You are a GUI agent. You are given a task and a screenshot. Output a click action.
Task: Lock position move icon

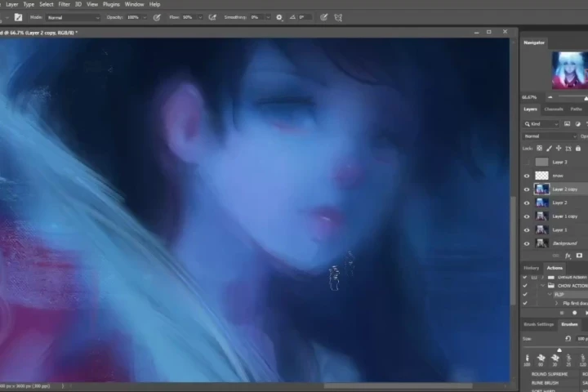559,149
